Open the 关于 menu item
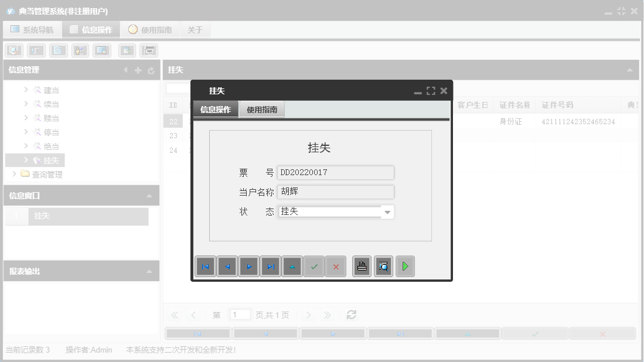Image resolution: width=644 pixels, height=362 pixels. [x=195, y=29]
